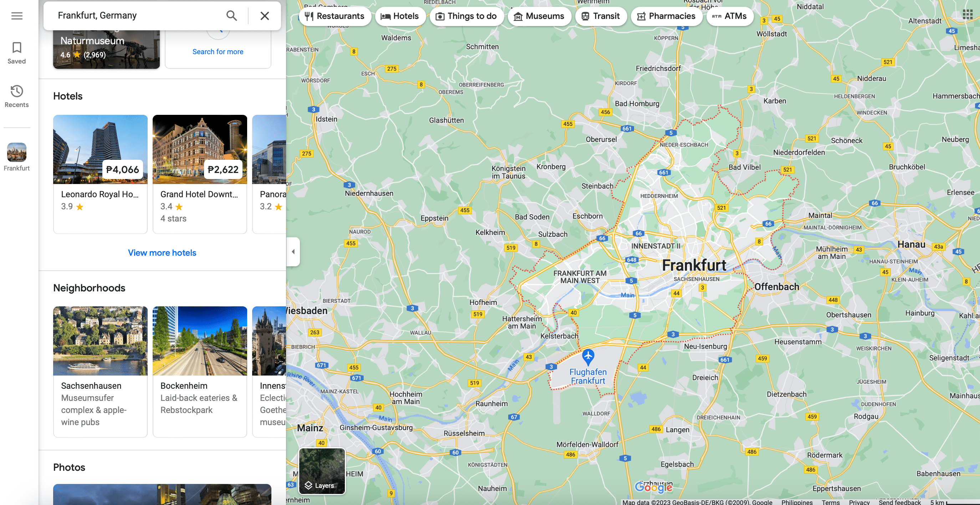Filter map by Hotels chip
Screen dimensions: 980x505
point(399,16)
